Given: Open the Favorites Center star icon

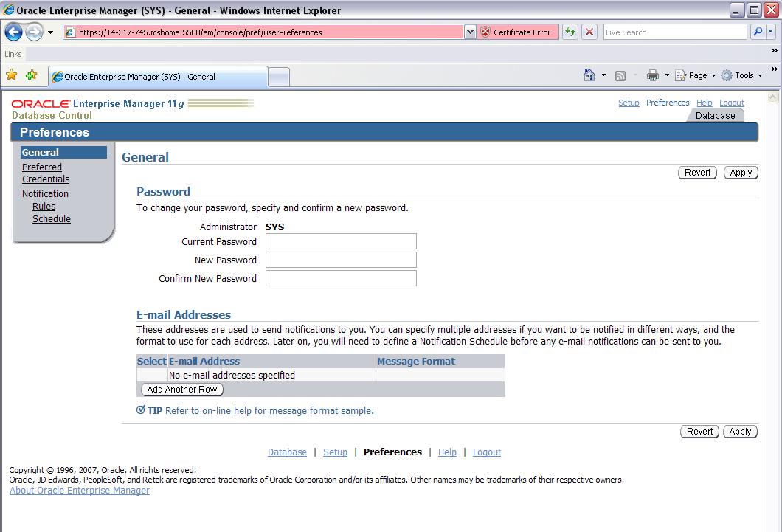Looking at the screenshot, I should [12, 75].
